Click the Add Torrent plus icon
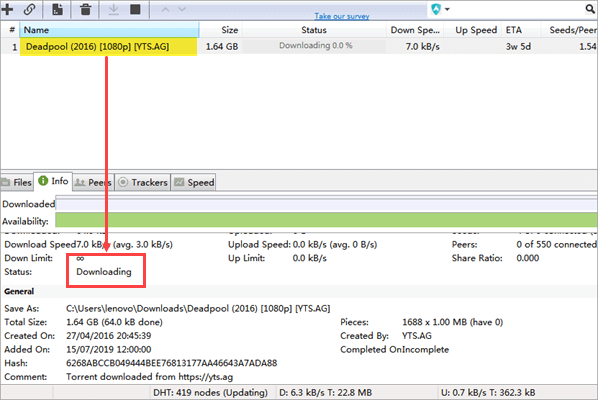The image size is (598, 400). [7, 9]
